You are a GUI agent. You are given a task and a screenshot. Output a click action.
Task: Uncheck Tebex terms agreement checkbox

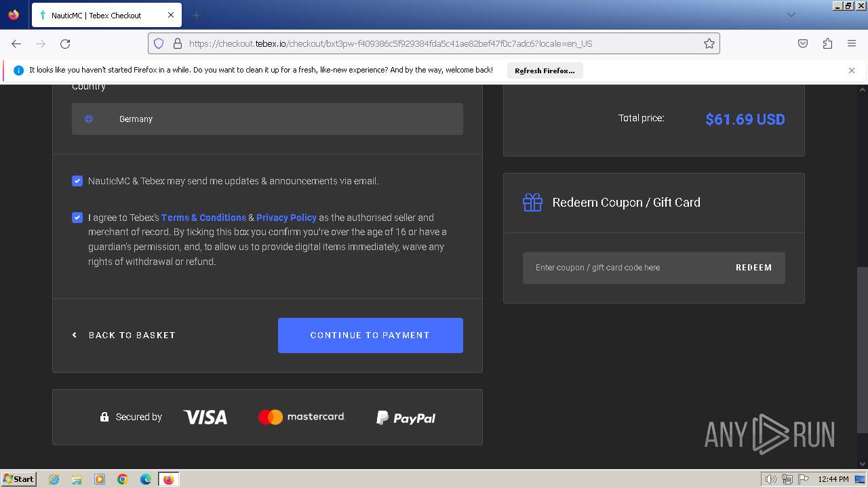[x=77, y=218]
